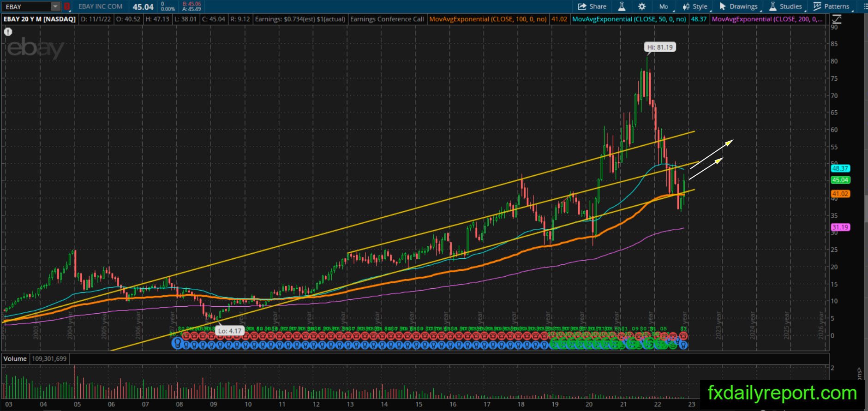The image size is (868, 411).
Task: Click the exclamation alert icon on chart
Action: [8, 32]
